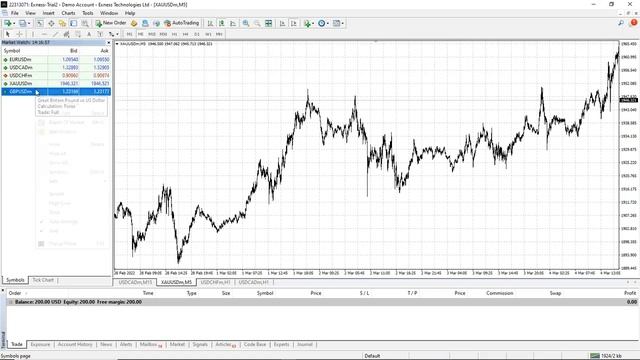Select the Equidistant Channel tool
Image resolution: width=640 pixels, height=360 pixels.
[67, 34]
